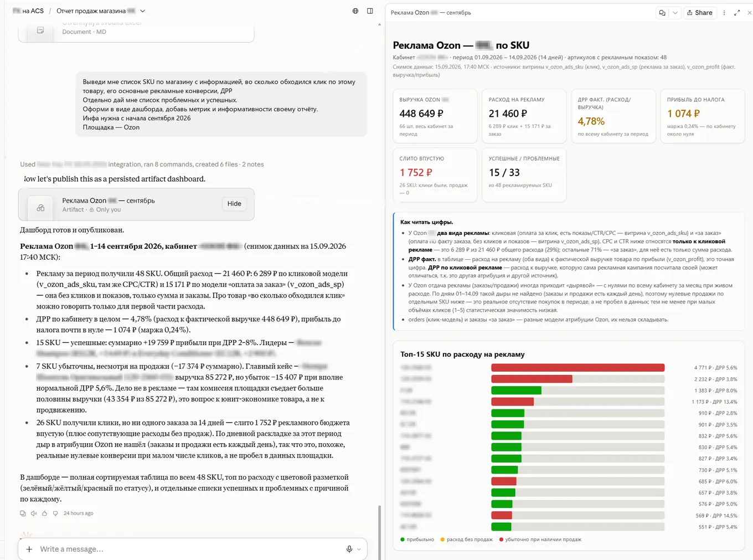
Task: Click the 'прибыльно' green legend entry
Action: pyautogui.click(x=417, y=540)
